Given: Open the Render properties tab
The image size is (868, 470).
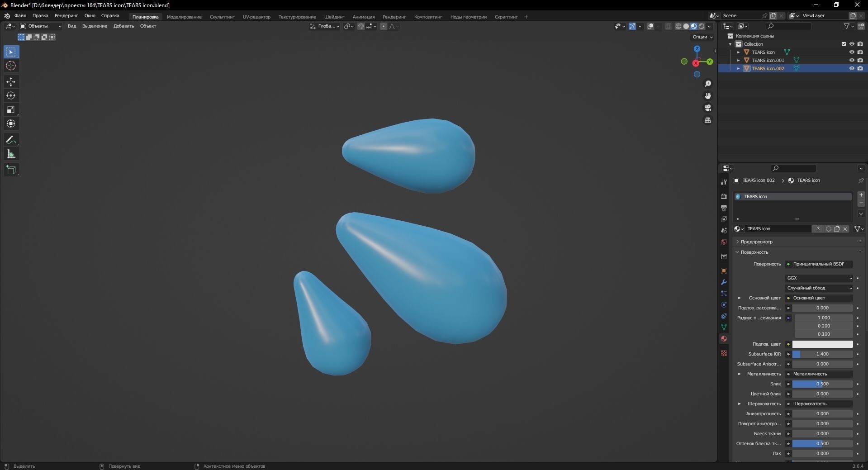Looking at the screenshot, I should [724, 196].
